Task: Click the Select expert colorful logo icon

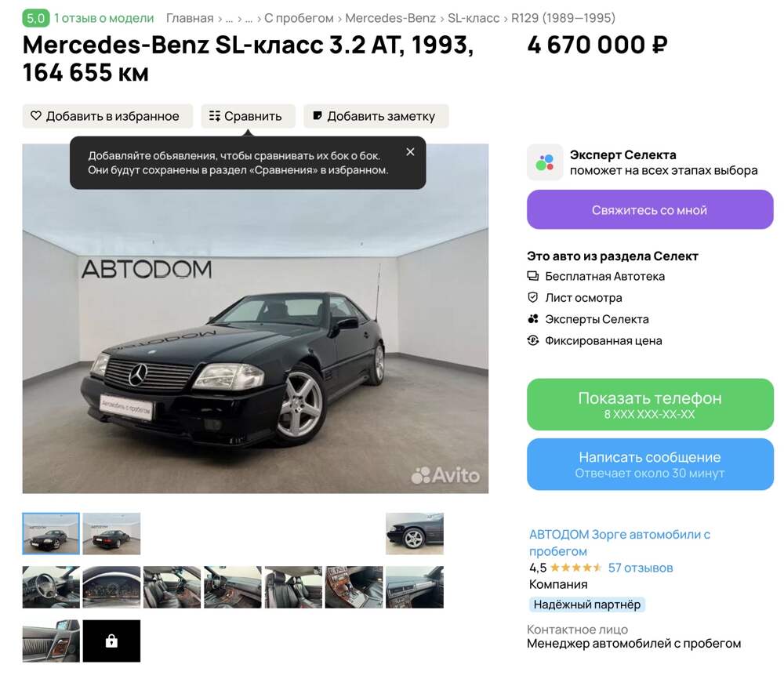Action: click(x=545, y=162)
